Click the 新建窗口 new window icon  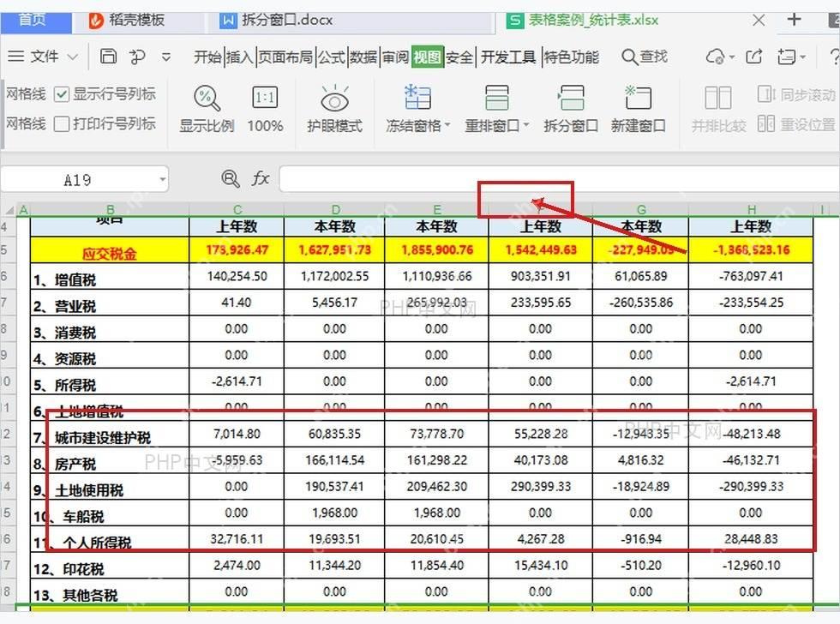pyautogui.click(x=638, y=98)
